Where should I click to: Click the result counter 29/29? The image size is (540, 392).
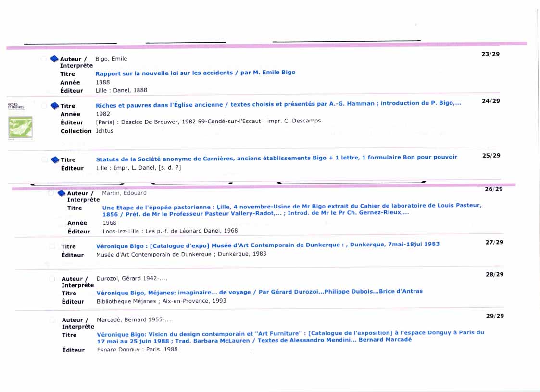point(495,316)
